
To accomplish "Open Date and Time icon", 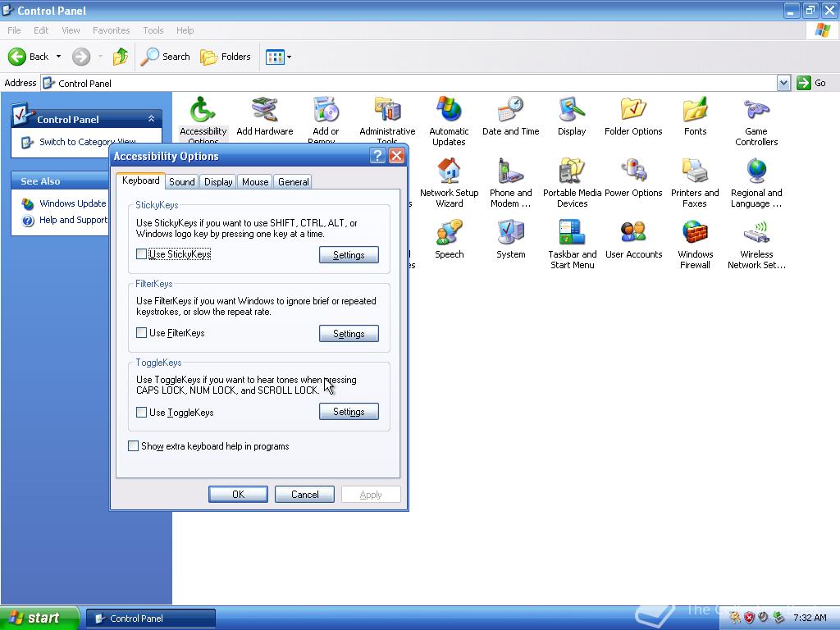I will pos(510,116).
